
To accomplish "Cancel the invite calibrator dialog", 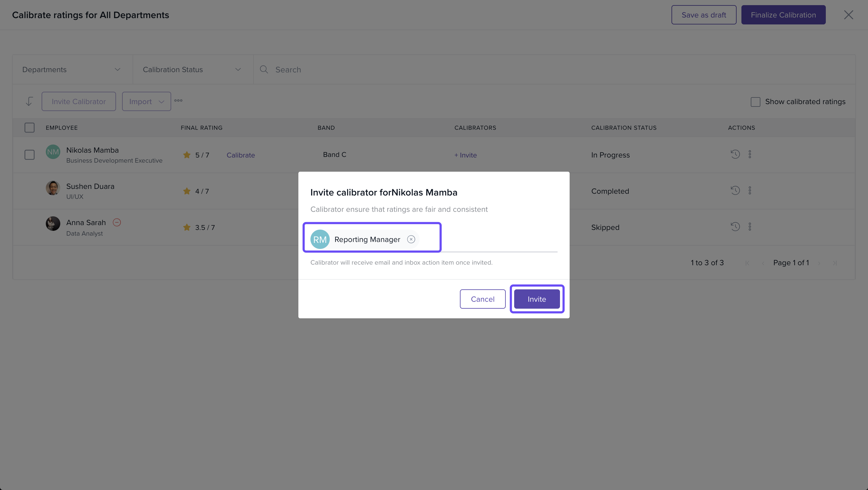I will (x=482, y=299).
